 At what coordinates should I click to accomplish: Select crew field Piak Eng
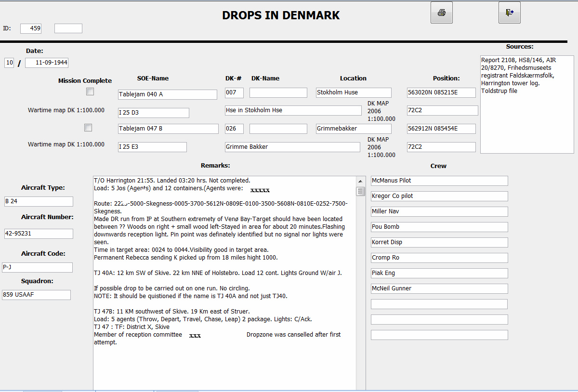[439, 273]
